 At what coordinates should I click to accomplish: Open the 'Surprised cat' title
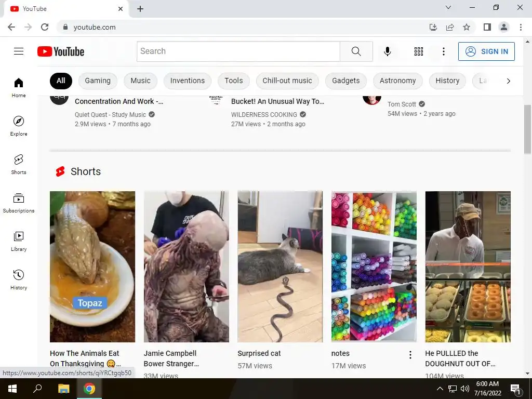[259, 353]
